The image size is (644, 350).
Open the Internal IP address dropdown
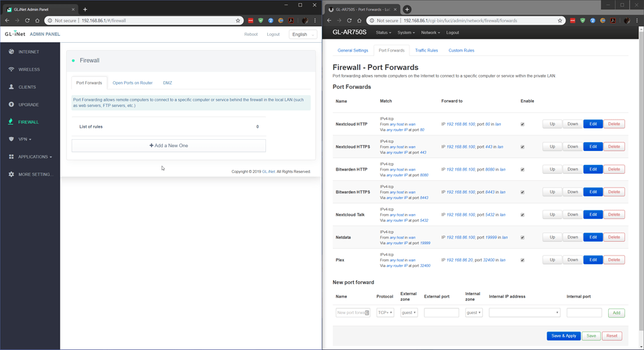pos(525,313)
